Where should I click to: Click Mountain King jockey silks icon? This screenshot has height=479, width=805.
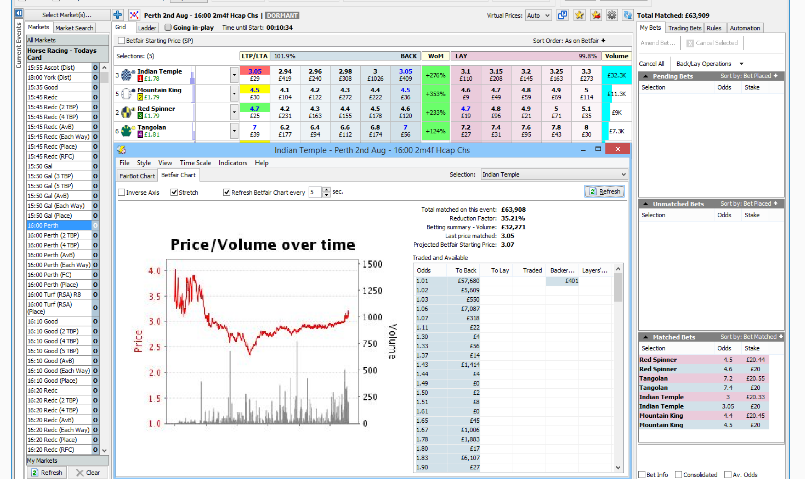(x=127, y=93)
